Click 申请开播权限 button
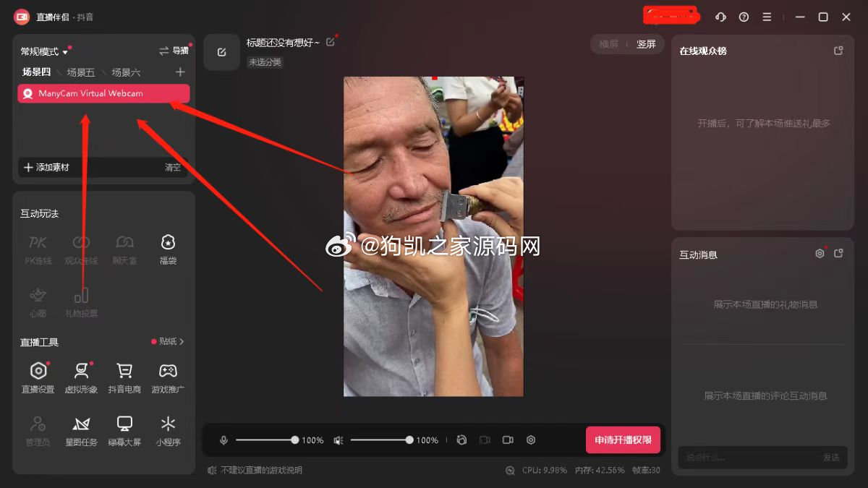The height and width of the screenshot is (488, 868). pyautogui.click(x=623, y=440)
